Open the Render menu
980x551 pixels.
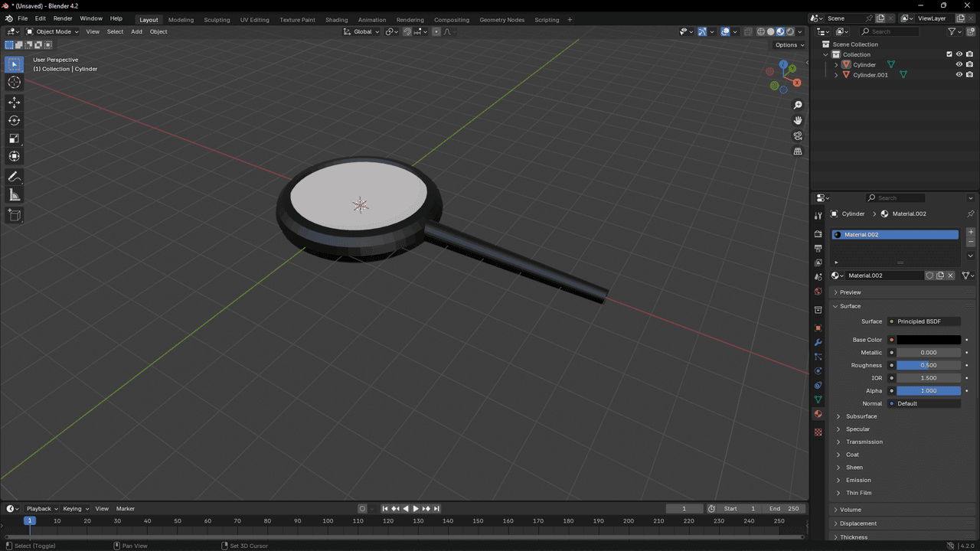click(63, 18)
